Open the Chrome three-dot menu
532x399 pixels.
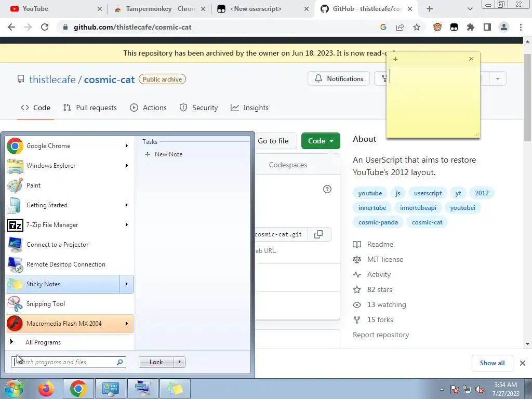click(x=521, y=27)
